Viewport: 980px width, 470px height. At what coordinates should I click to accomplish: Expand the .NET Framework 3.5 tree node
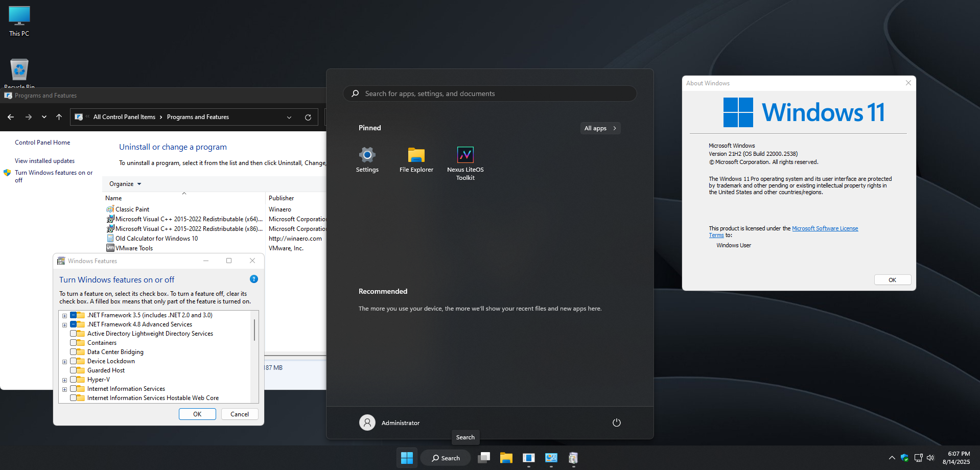coord(64,316)
